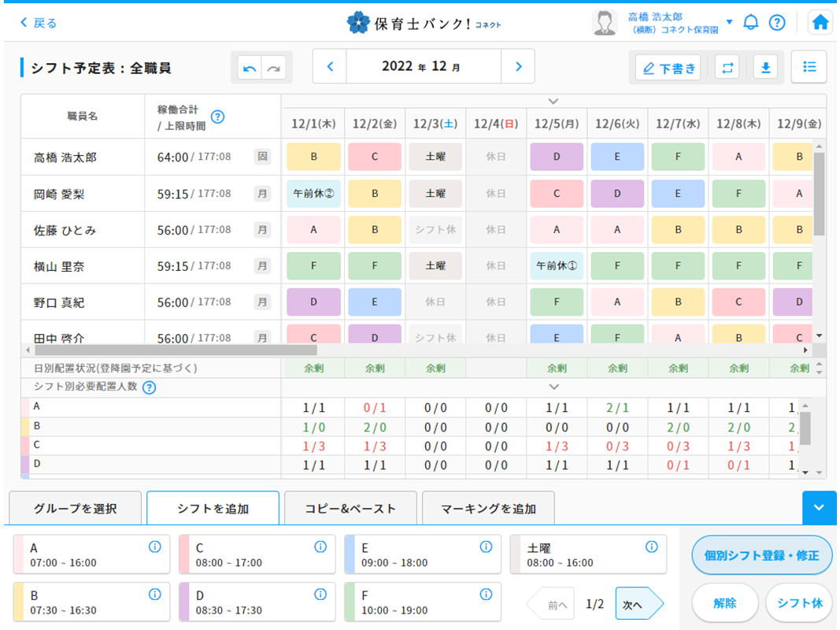Screen dimensions: 840x630
Task: Open the user account dropdown arrow
Action: 729,22
